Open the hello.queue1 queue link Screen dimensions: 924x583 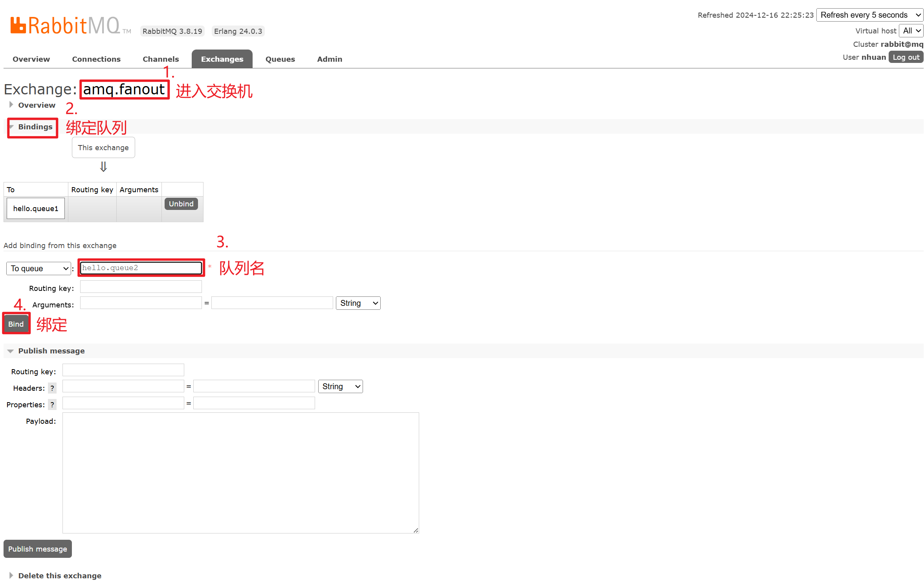(x=36, y=208)
